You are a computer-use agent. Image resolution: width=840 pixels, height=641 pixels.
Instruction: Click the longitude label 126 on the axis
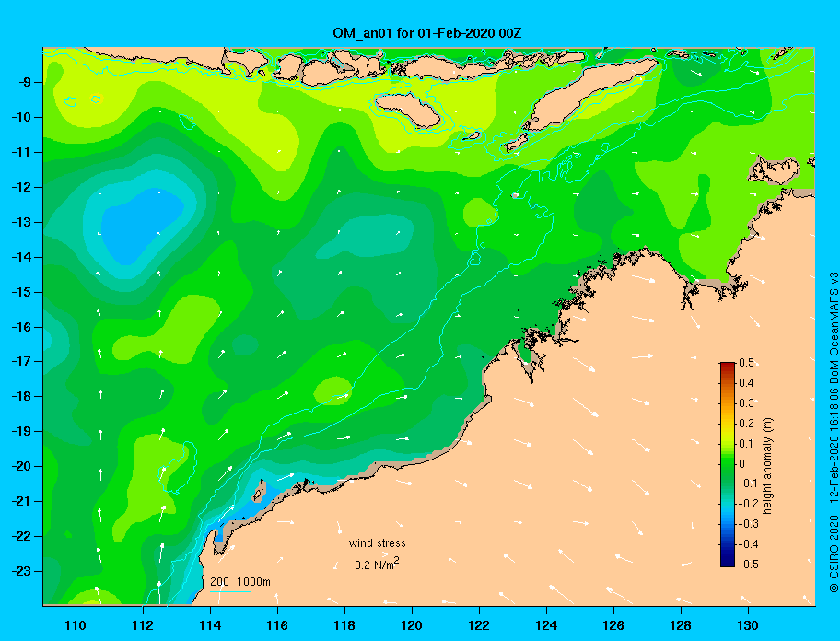[x=613, y=625]
